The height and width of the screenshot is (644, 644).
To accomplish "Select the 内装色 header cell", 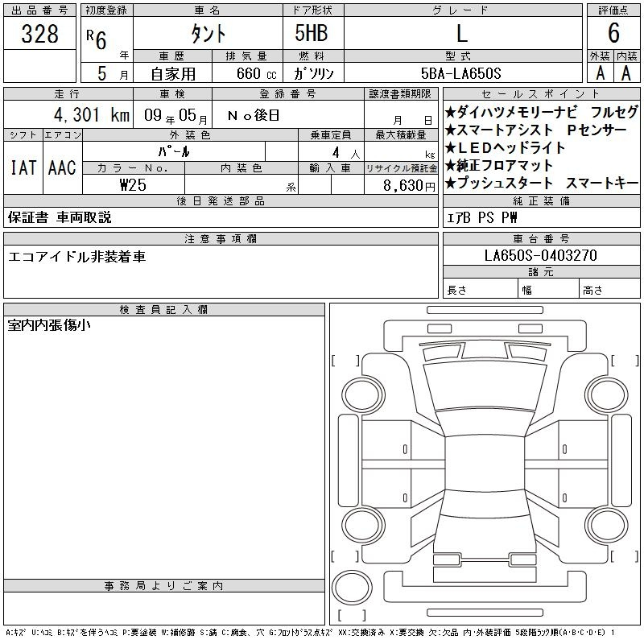I will tap(242, 167).
